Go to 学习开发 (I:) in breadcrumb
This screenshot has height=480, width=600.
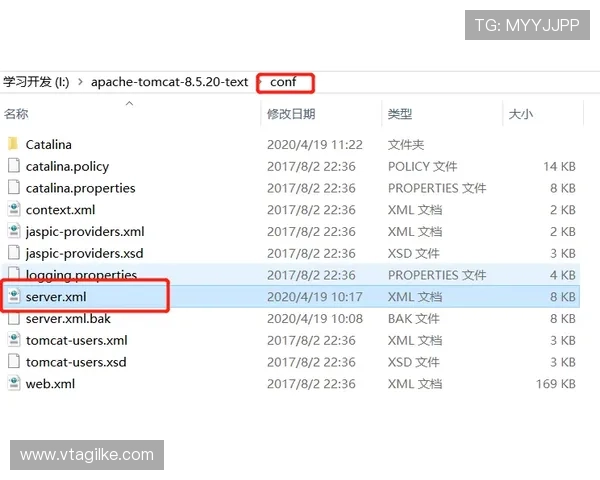pos(36,82)
